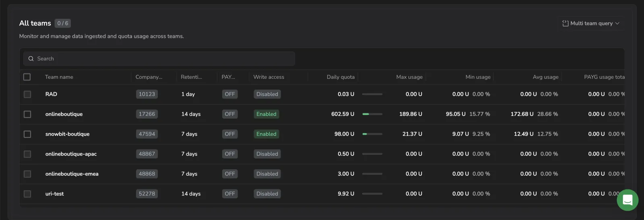Click Disabled badge for onlineboutique-emea
This screenshot has height=220, width=644.
[267, 174]
